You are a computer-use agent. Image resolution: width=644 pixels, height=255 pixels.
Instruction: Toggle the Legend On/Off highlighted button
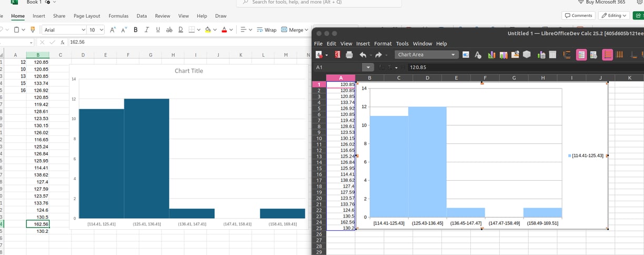[x=581, y=55]
